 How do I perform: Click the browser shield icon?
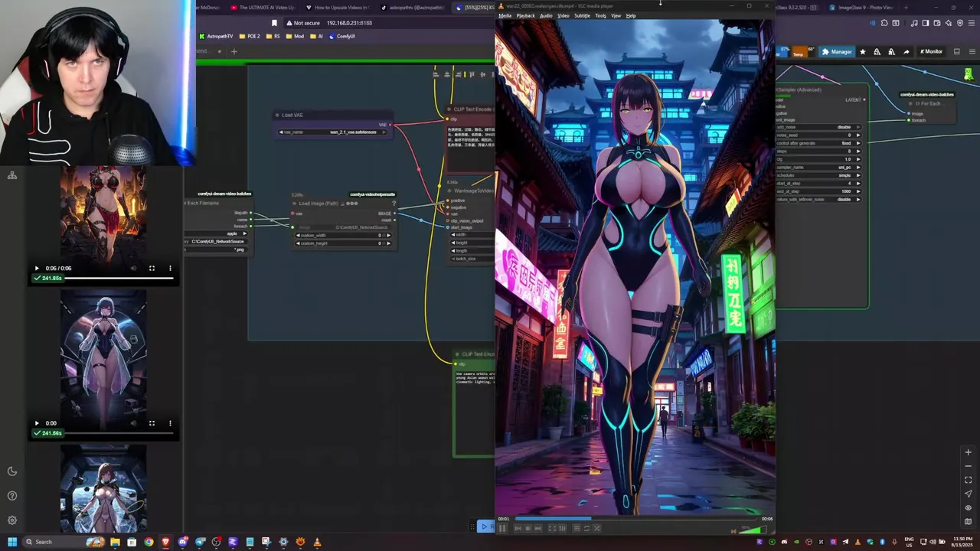tap(960, 23)
